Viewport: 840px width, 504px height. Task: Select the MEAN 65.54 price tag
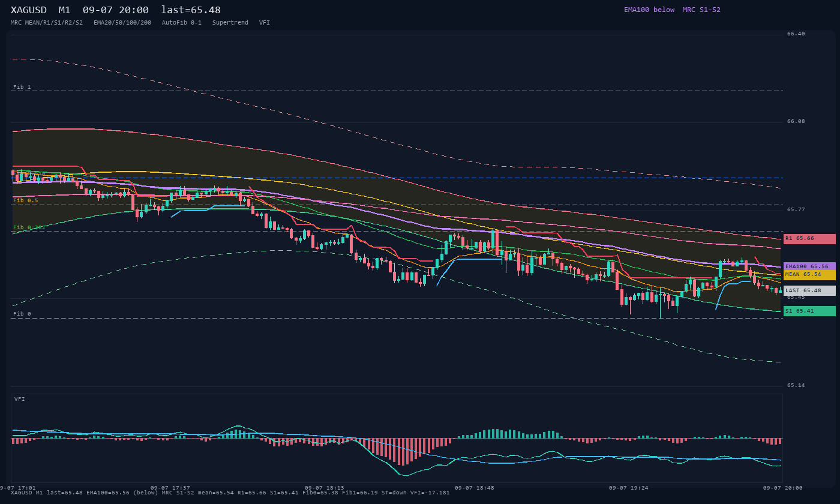tap(809, 275)
